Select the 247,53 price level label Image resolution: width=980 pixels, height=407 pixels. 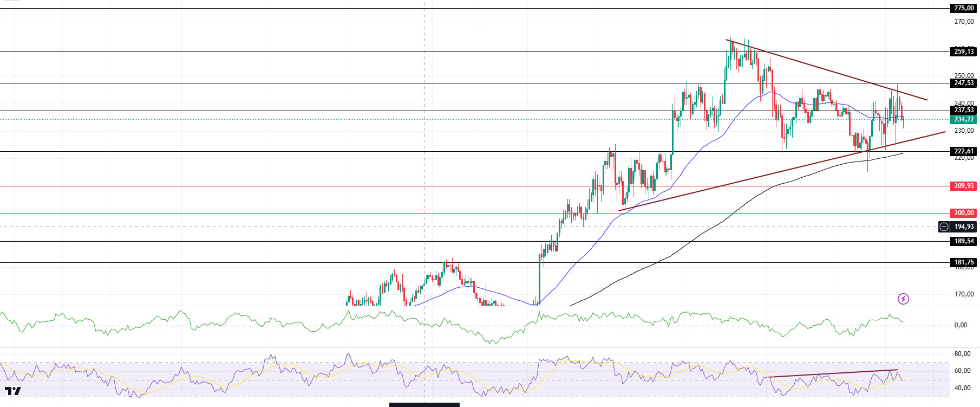click(964, 83)
